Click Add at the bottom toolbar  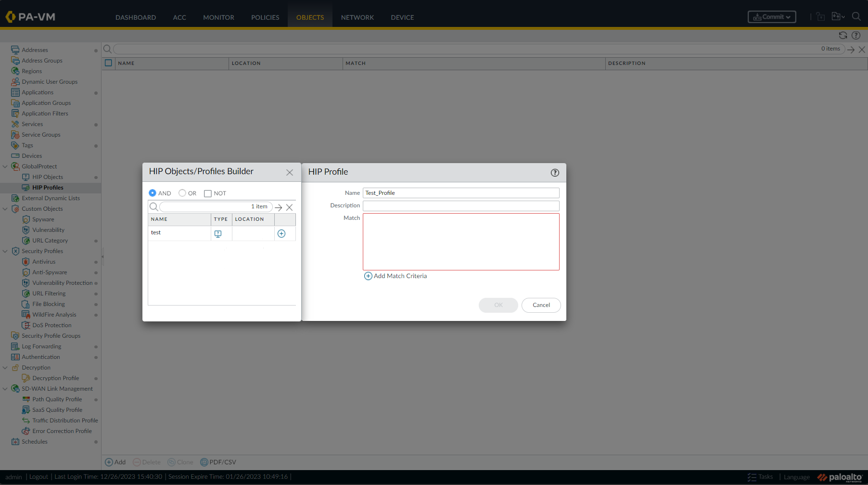pos(115,462)
